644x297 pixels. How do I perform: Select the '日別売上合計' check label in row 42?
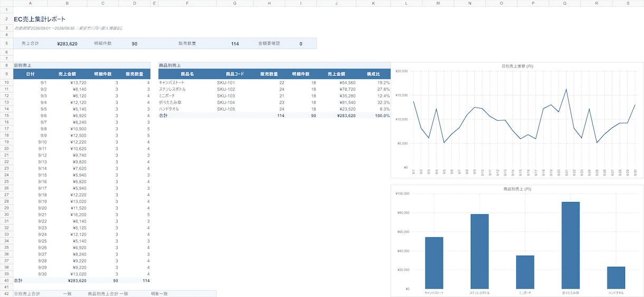27,294
